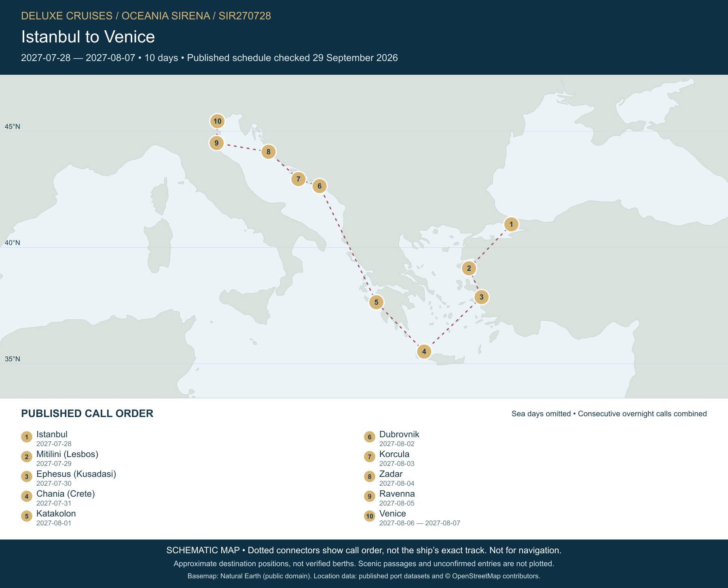Click 'Zadar' port name in list
Screen dimensions: 728x588
coord(391,474)
